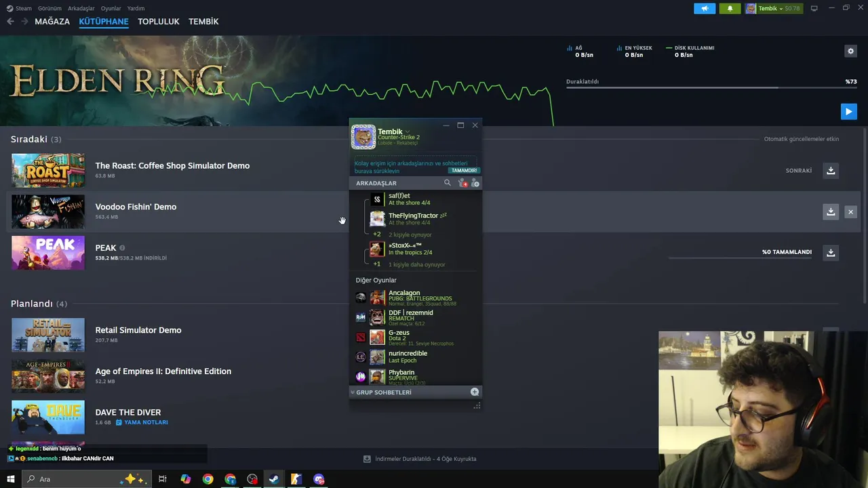Click Tembik avatar in friends window
This screenshot has height=488, width=868.
pos(363,137)
